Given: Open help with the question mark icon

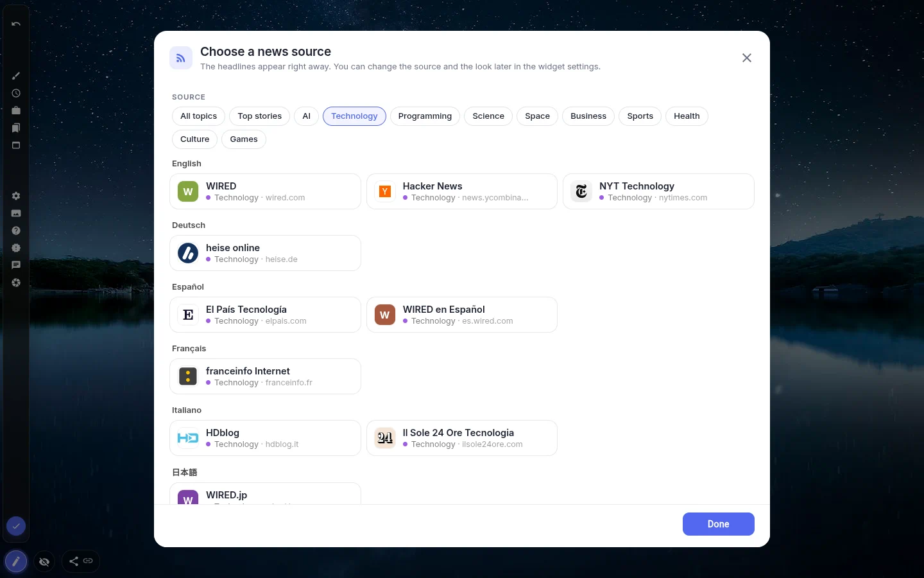Looking at the screenshot, I should (x=16, y=231).
